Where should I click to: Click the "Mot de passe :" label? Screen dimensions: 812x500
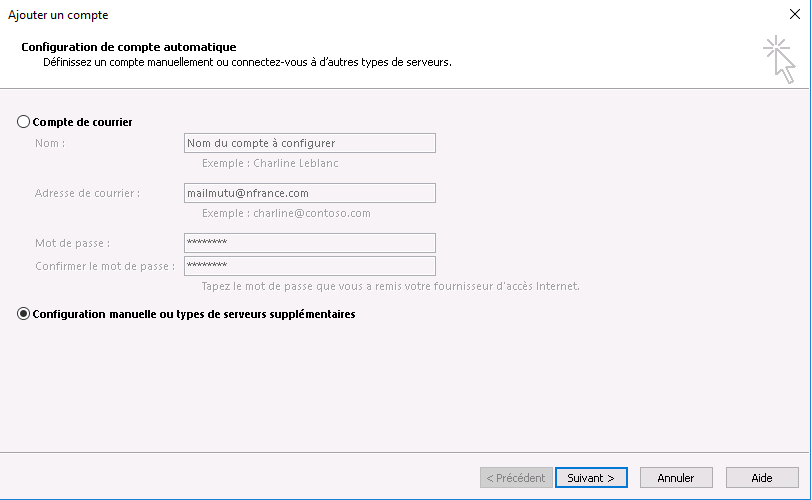[x=72, y=243]
